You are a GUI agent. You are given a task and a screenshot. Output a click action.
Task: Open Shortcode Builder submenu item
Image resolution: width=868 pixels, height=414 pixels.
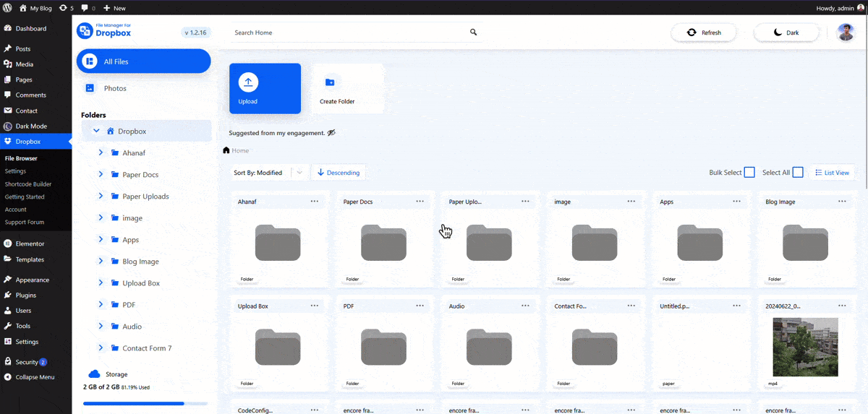pos(28,184)
